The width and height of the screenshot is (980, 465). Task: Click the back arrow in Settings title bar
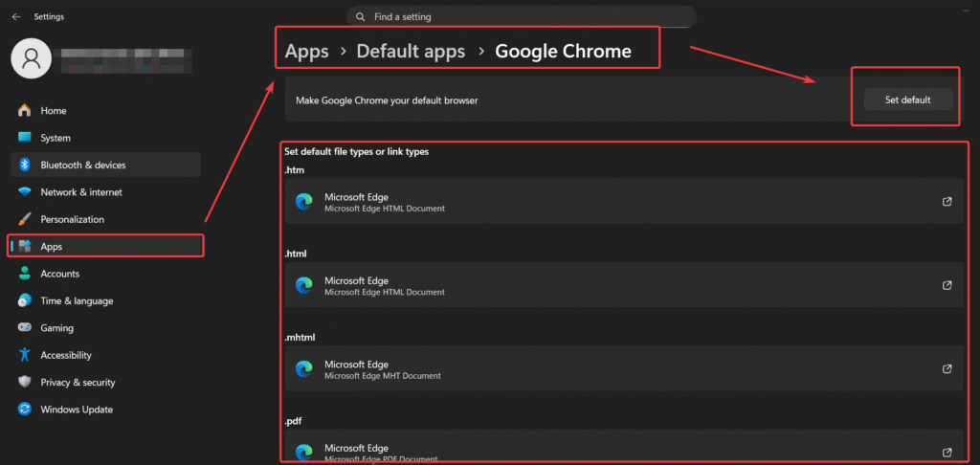(15, 16)
